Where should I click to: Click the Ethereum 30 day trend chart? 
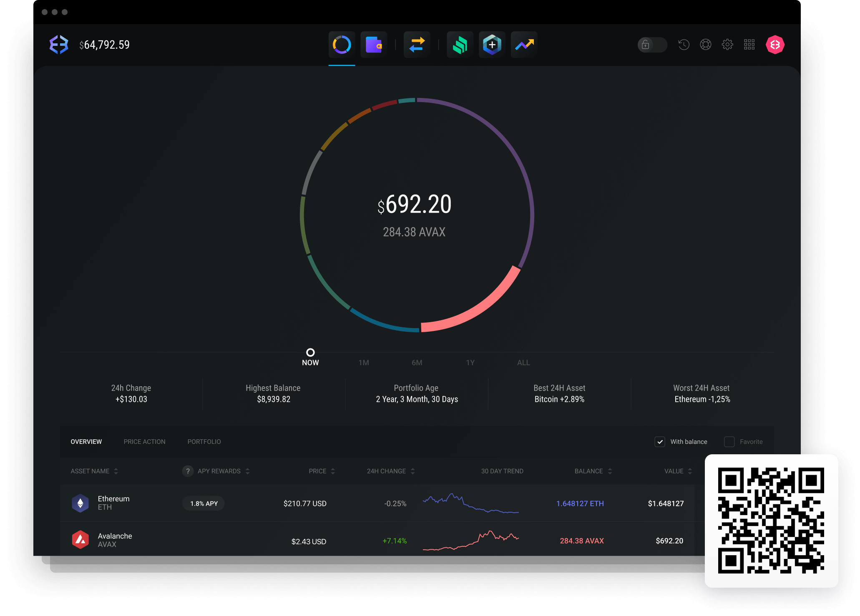click(x=471, y=503)
